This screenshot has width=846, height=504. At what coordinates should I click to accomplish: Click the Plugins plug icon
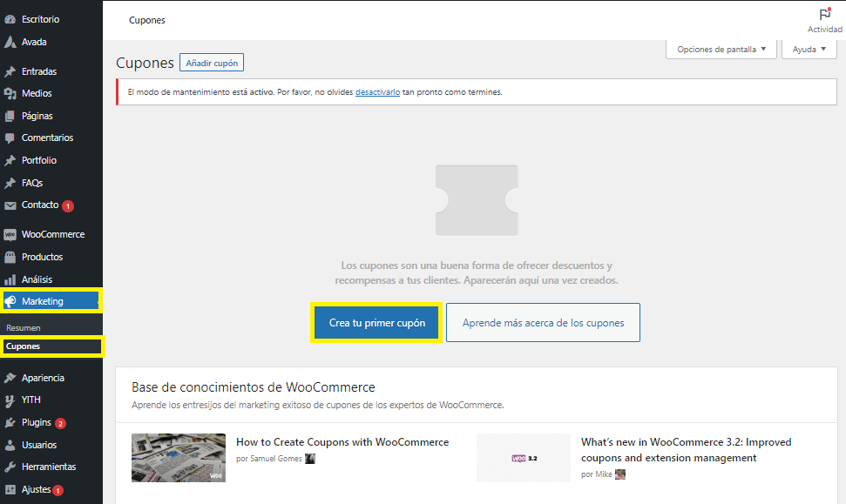click(10, 423)
